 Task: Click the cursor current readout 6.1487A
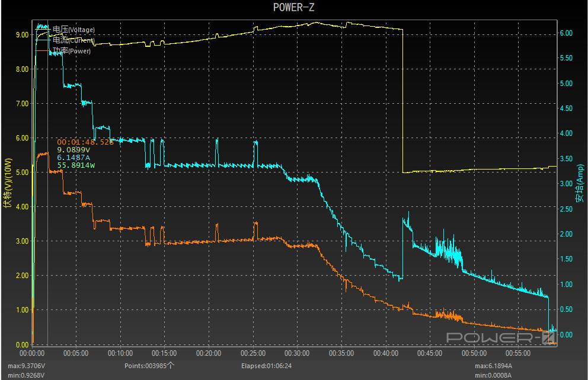[73, 158]
